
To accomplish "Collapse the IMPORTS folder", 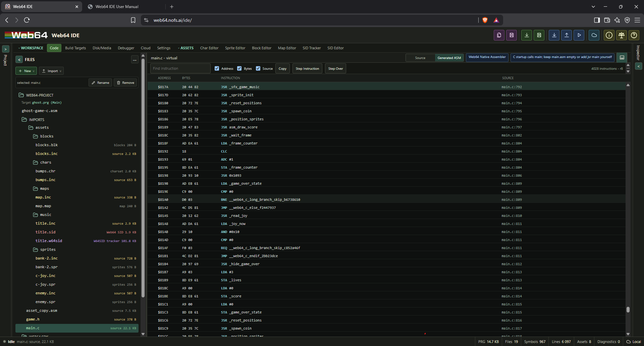I will [33, 120].
